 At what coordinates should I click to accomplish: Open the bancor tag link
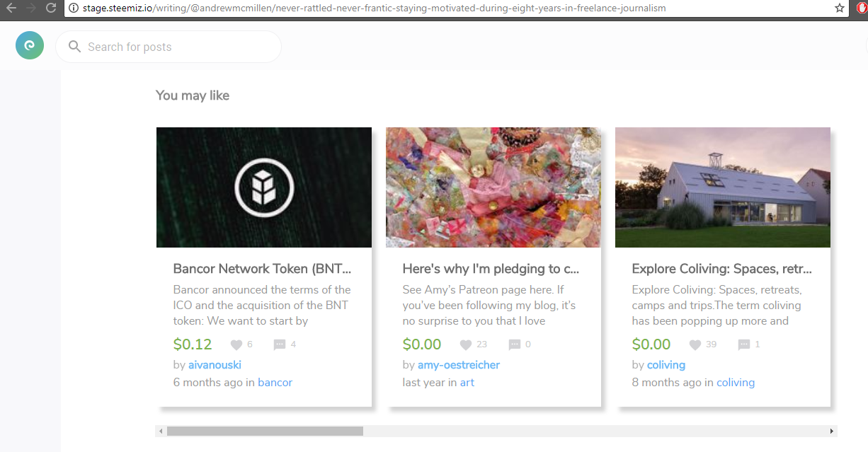coord(275,383)
